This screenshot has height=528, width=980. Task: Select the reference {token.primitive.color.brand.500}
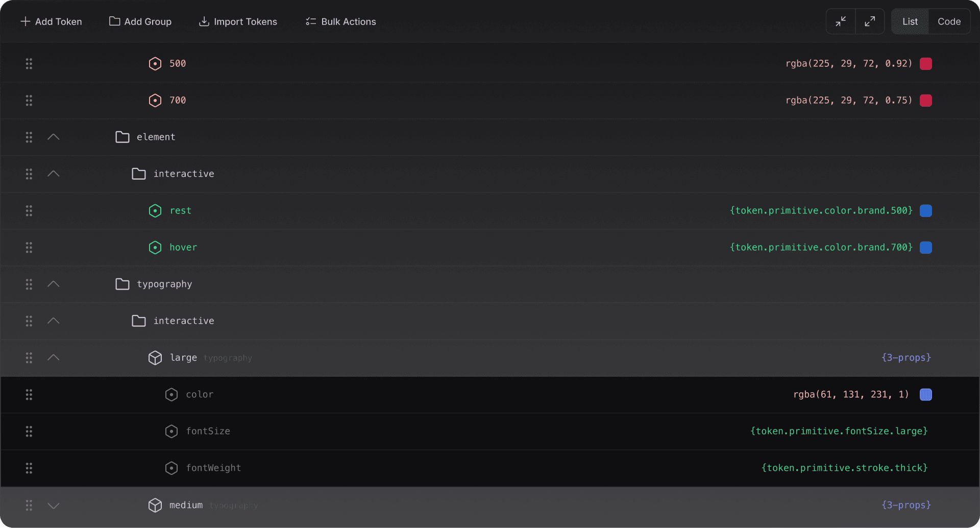coord(821,211)
